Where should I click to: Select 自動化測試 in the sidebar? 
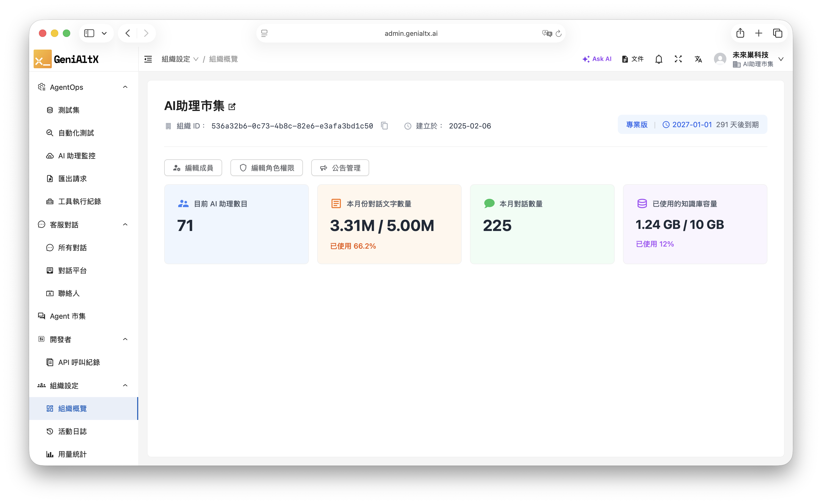[x=76, y=133]
